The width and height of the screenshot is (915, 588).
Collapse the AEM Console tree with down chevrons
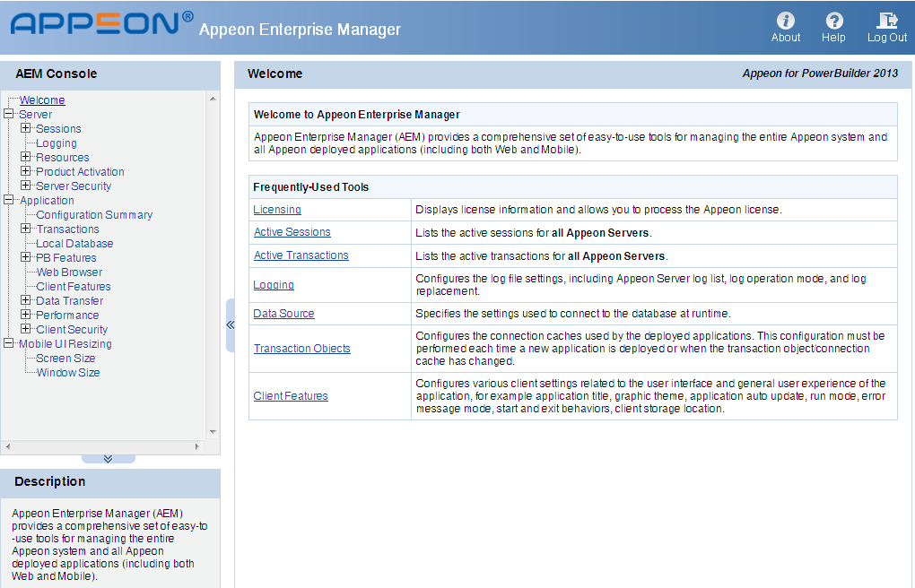(108, 459)
